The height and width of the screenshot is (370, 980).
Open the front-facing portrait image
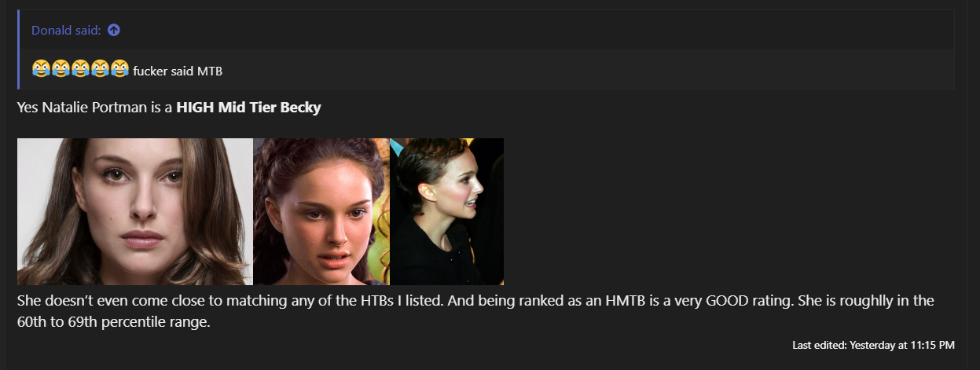(x=135, y=211)
